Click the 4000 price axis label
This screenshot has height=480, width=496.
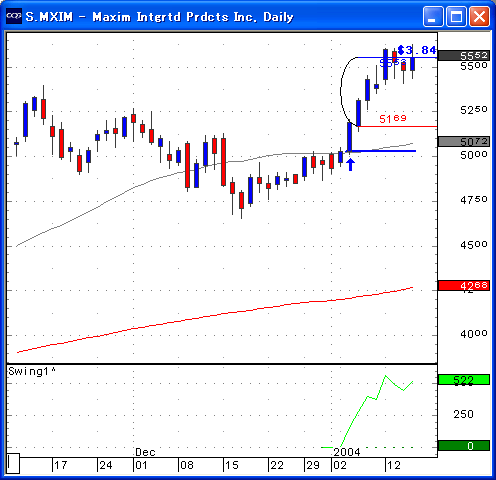coord(474,334)
